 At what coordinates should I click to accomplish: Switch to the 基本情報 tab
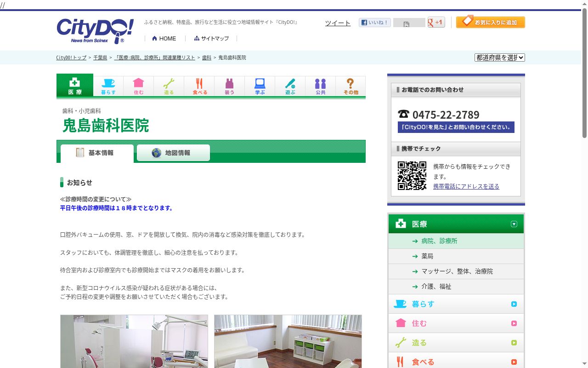(x=97, y=153)
